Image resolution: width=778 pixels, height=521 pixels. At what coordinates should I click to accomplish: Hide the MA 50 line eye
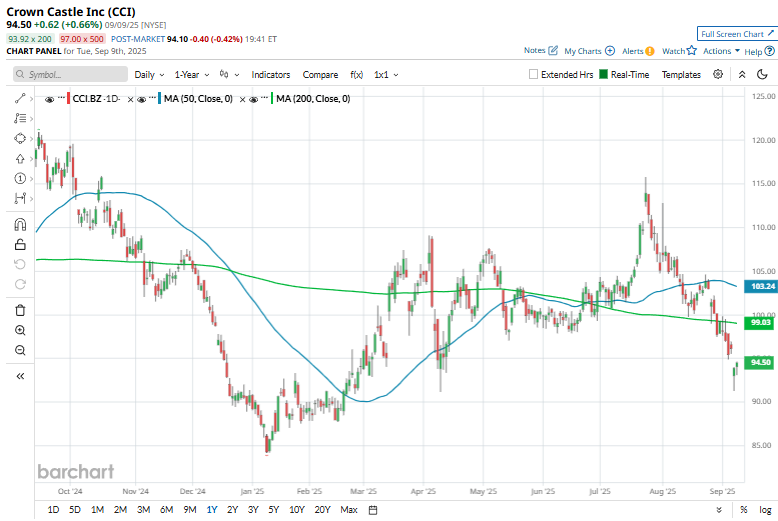tap(141, 99)
